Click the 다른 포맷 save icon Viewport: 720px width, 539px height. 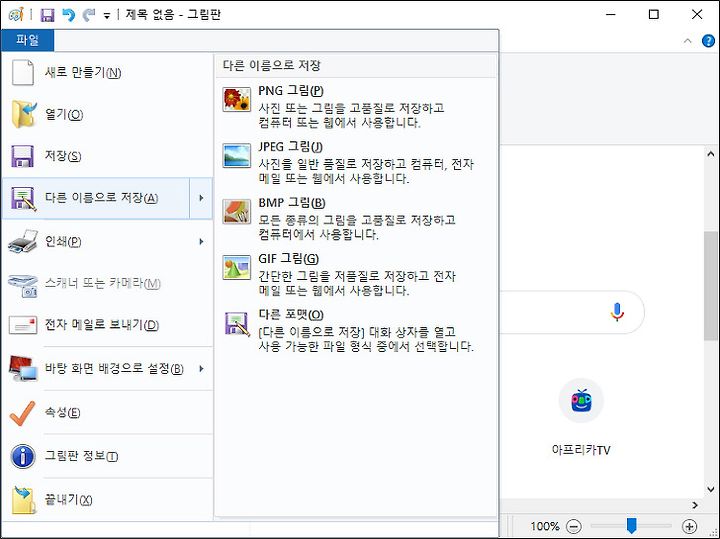236,324
